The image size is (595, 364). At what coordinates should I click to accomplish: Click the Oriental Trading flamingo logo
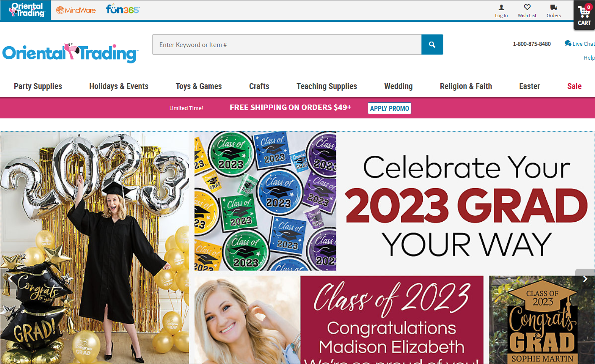point(70,53)
